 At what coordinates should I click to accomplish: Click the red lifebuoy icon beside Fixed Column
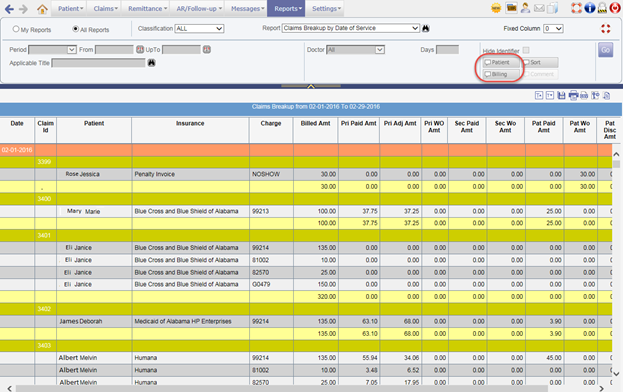pos(606,29)
